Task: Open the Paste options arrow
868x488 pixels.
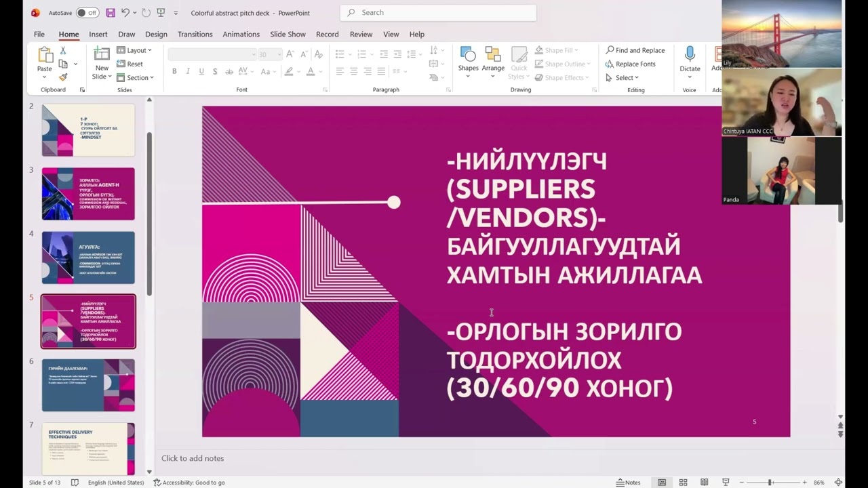Action: (x=45, y=76)
